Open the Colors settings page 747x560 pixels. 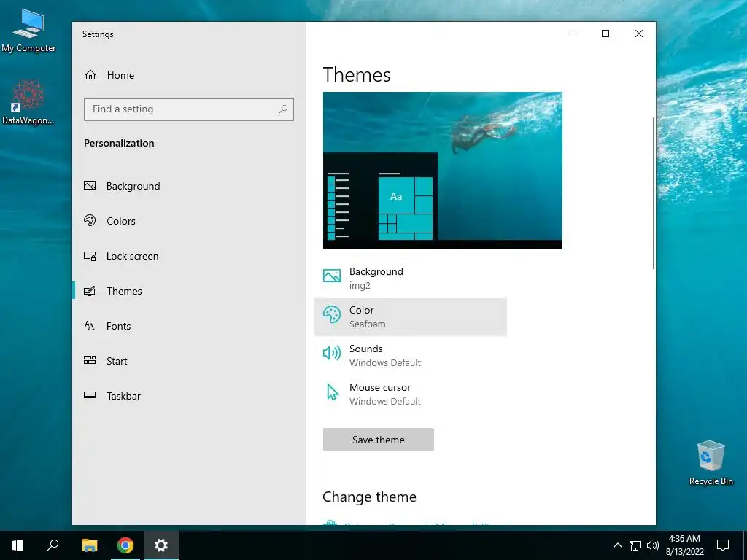pyautogui.click(x=189, y=221)
